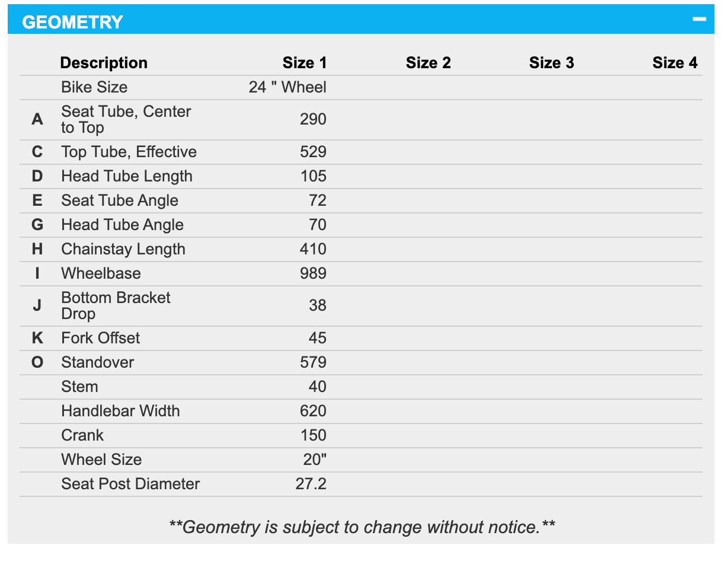Click the Bottom Bracket Drop label
The image size is (728, 561).
[116, 305]
